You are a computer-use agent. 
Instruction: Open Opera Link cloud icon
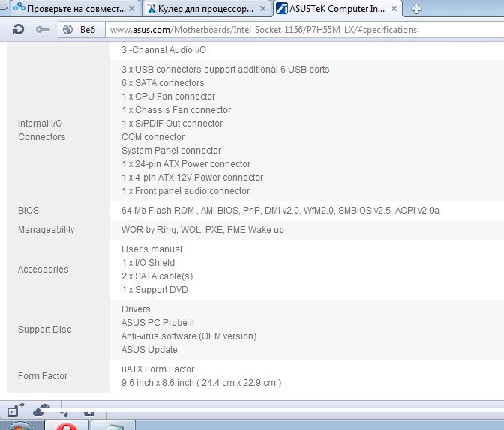coord(41,411)
